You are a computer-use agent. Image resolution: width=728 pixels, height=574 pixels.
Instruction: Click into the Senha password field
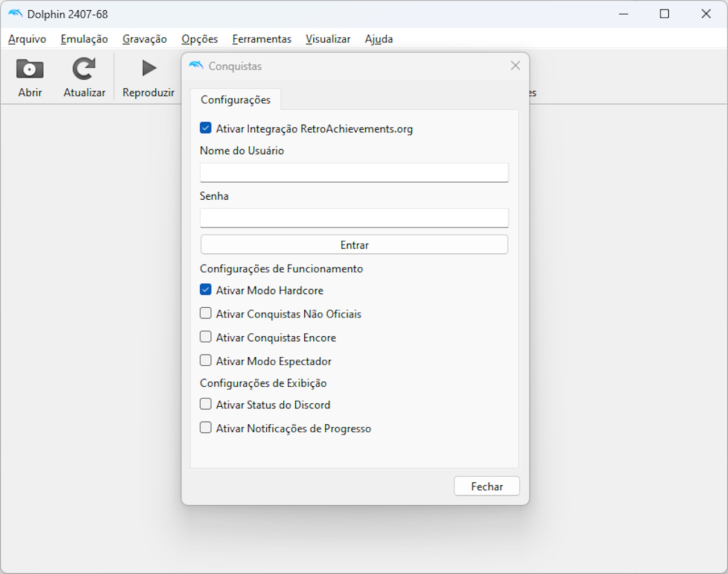[x=354, y=218]
